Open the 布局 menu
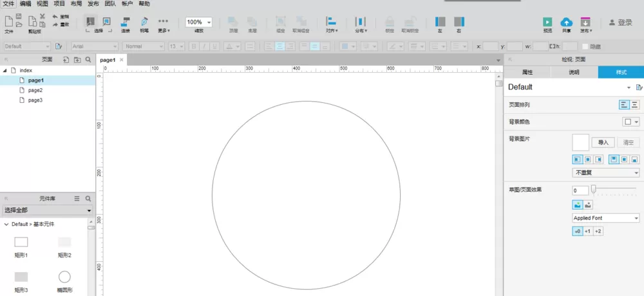 pos(76,4)
